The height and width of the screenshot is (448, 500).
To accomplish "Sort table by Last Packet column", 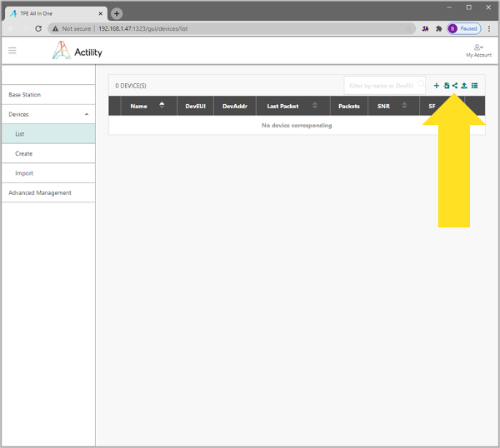I will coord(315,106).
